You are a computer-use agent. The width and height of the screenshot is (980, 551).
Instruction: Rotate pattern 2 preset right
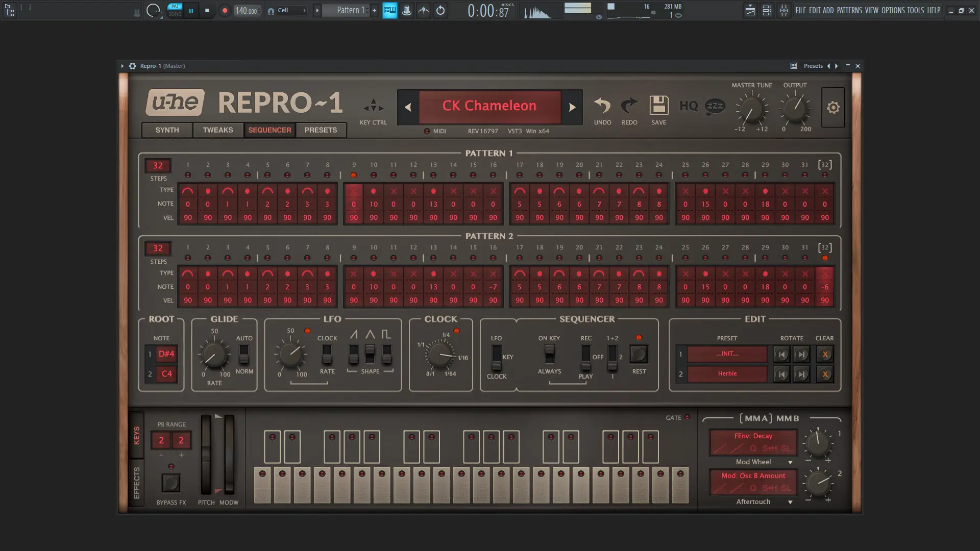tap(801, 374)
